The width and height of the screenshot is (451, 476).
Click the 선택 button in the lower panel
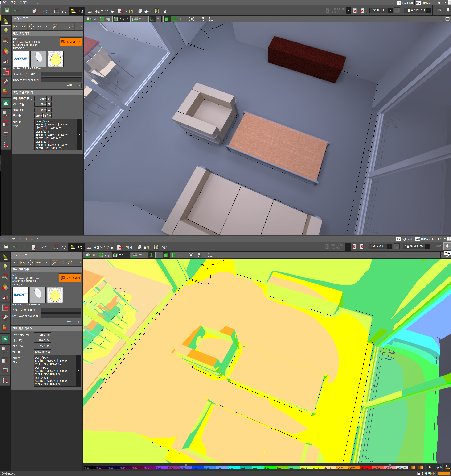70,322
